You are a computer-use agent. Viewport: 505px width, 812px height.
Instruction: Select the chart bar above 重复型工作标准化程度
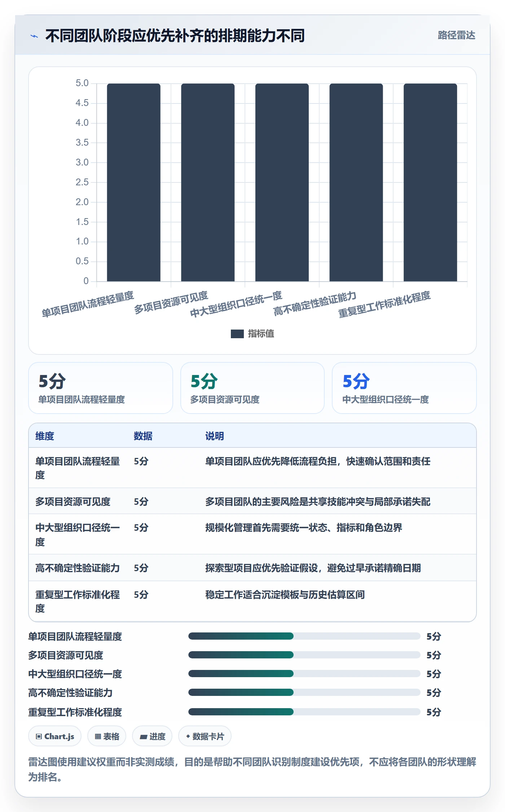pyautogui.click(x=430, y=182)
